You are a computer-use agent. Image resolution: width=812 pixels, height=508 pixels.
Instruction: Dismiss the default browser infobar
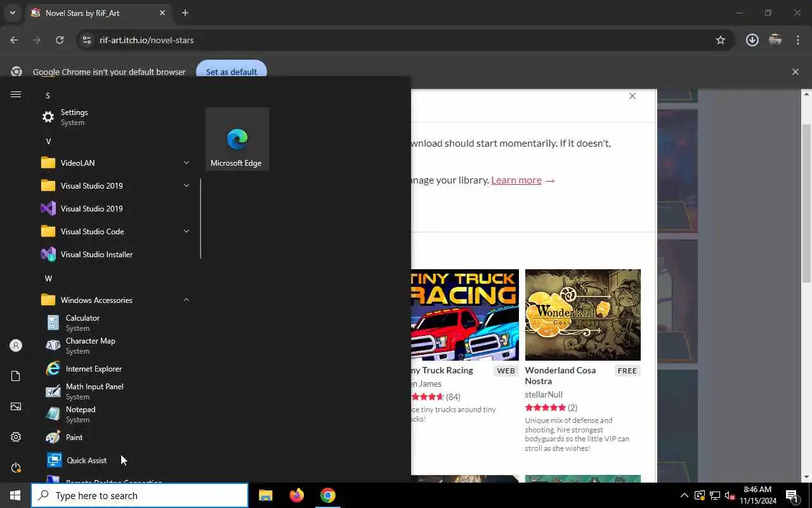[796, 72]
